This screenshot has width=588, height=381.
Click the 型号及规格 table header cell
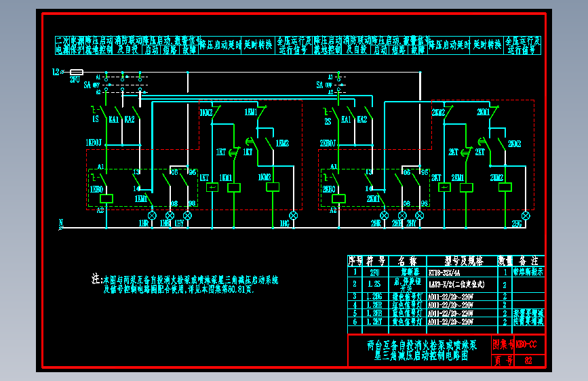pos(463,260)
